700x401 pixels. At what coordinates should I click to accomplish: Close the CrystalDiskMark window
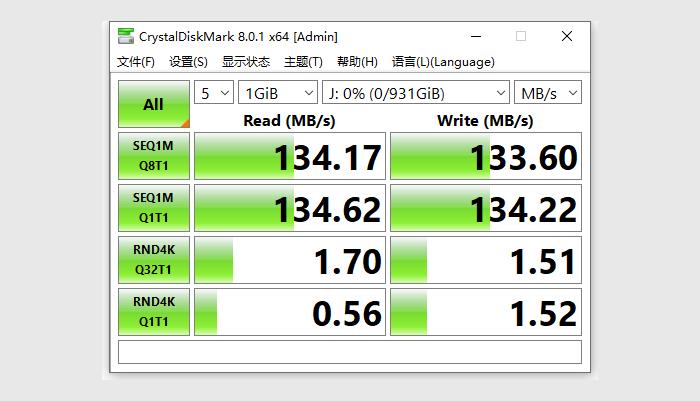click(567, 36)
